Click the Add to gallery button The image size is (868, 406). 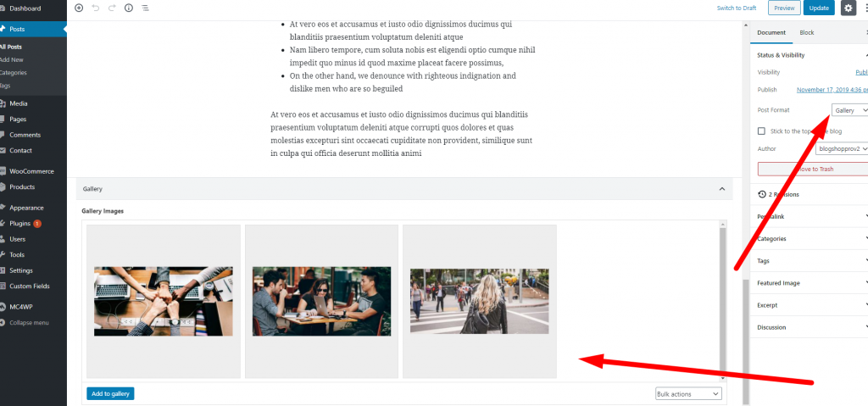point(110,394)
